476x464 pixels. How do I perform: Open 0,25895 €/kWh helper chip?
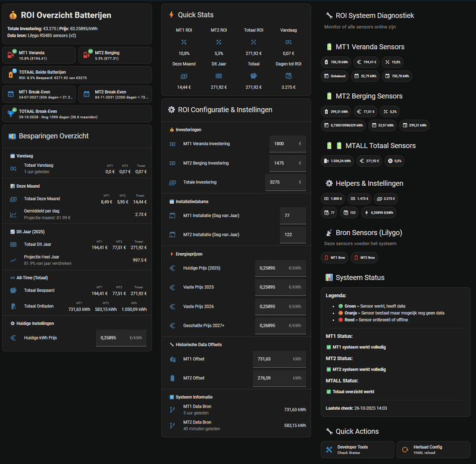[x=378, y=213]
